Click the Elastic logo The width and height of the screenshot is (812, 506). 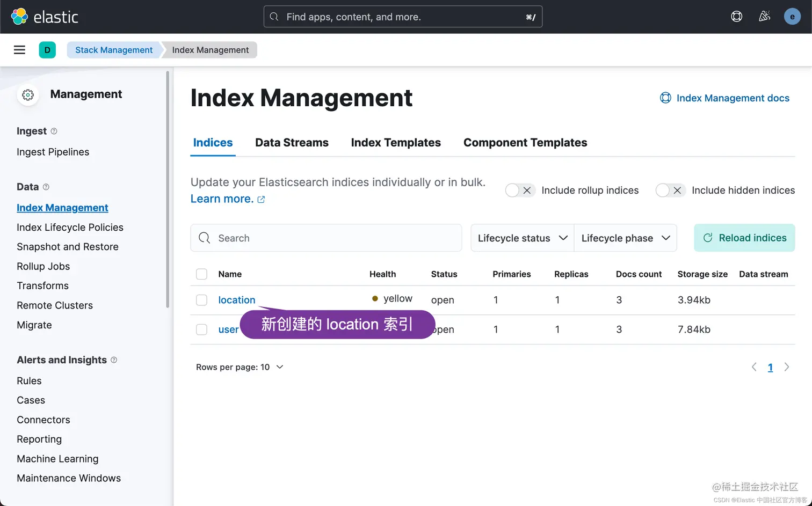[x=45, y=17]
